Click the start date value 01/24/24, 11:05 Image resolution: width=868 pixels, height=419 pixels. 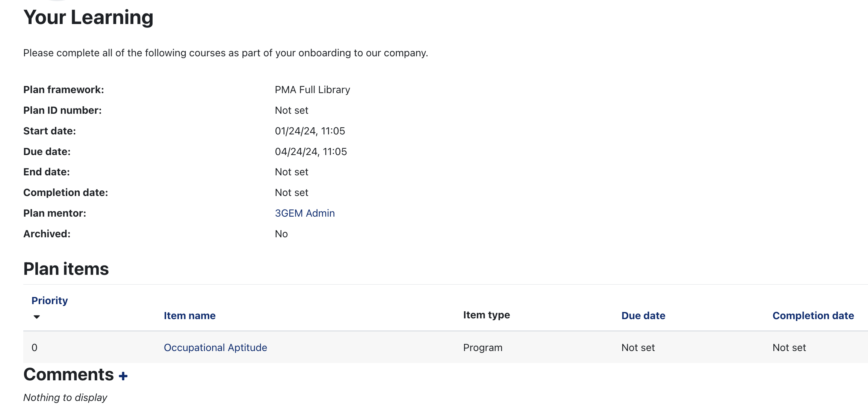pos(310,131)
